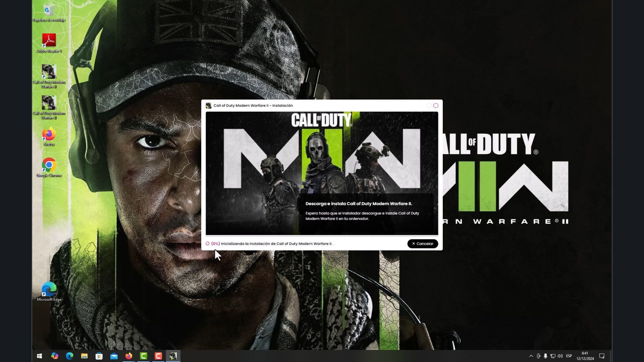The image size is (644, 362).
Task: Open File Explorer from the taskbar
Action: click(x=84, y=356)
